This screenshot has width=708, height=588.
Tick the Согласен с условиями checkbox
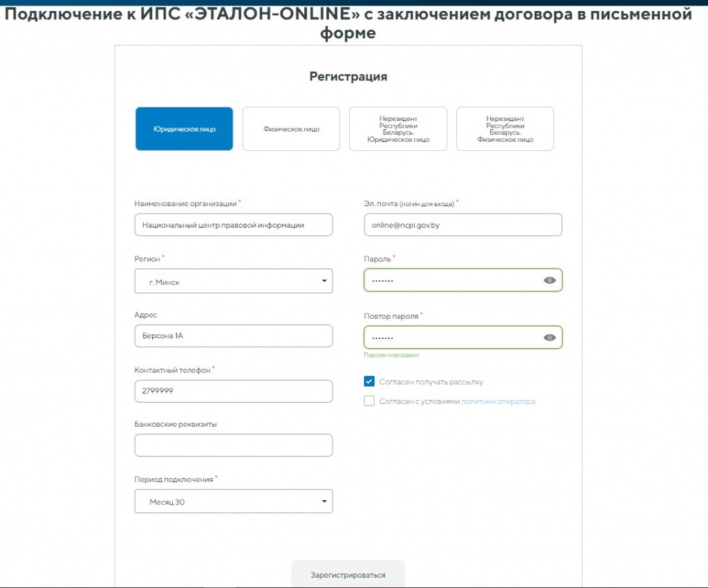[369, 401]
